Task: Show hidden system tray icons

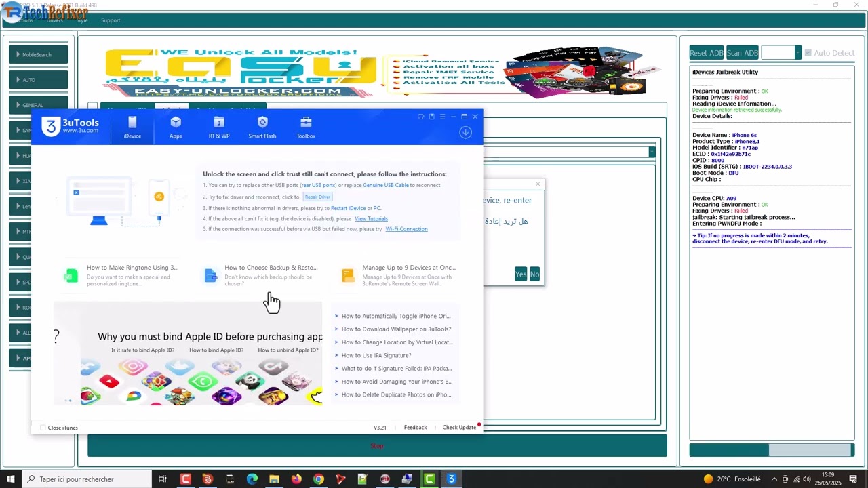Action: pos(774,479)
